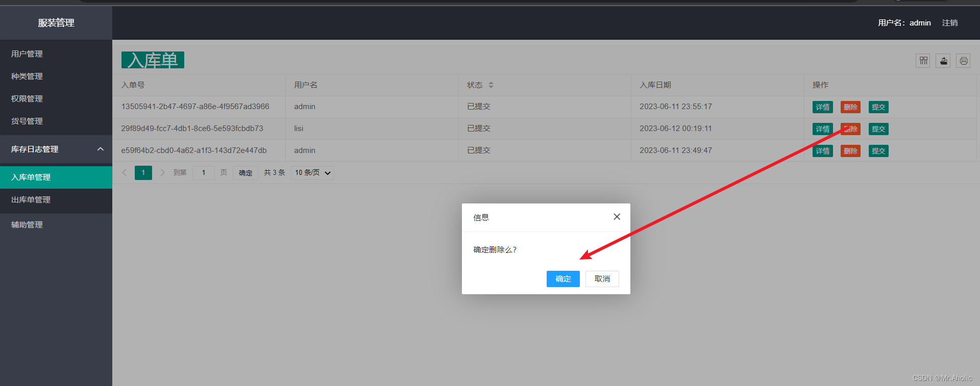Click 删除 for order 13505941-2b47
This screenshot has height=386, width=980.
pyautogui.click(x=850, y=107)
